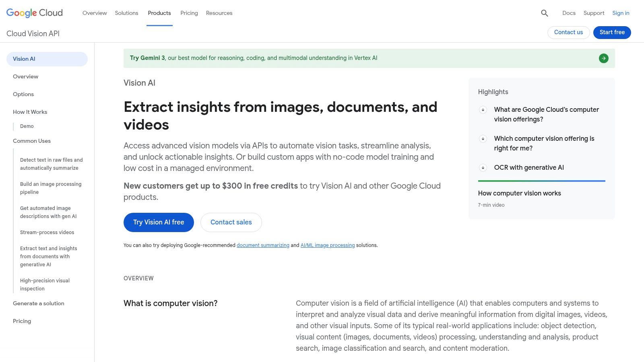Open the Docs page
The height and width of the screenshot is (362, 644).
tap(569, 13)
